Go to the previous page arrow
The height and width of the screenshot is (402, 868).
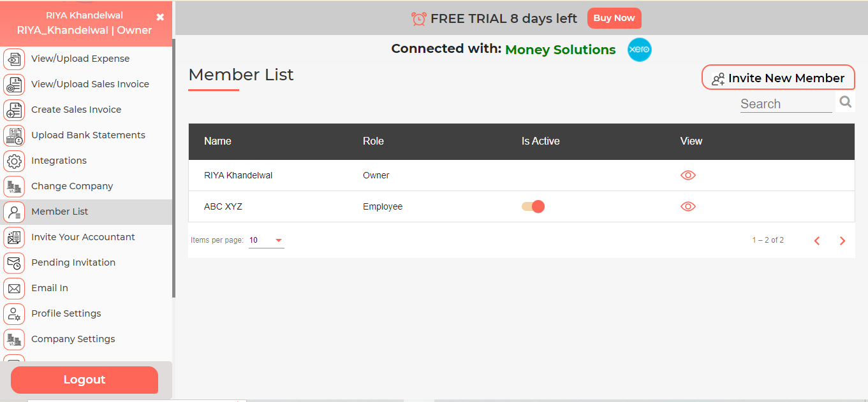click(x=817, y=241)
